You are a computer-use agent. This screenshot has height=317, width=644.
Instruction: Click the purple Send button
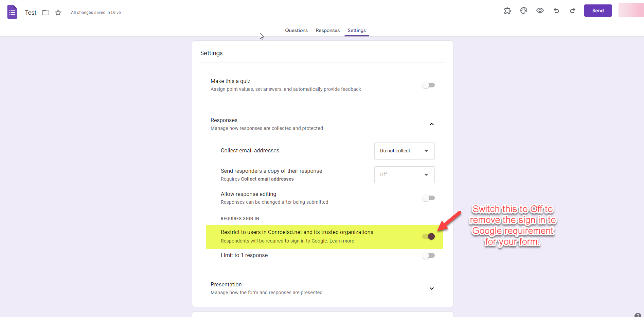coord(598,11)
